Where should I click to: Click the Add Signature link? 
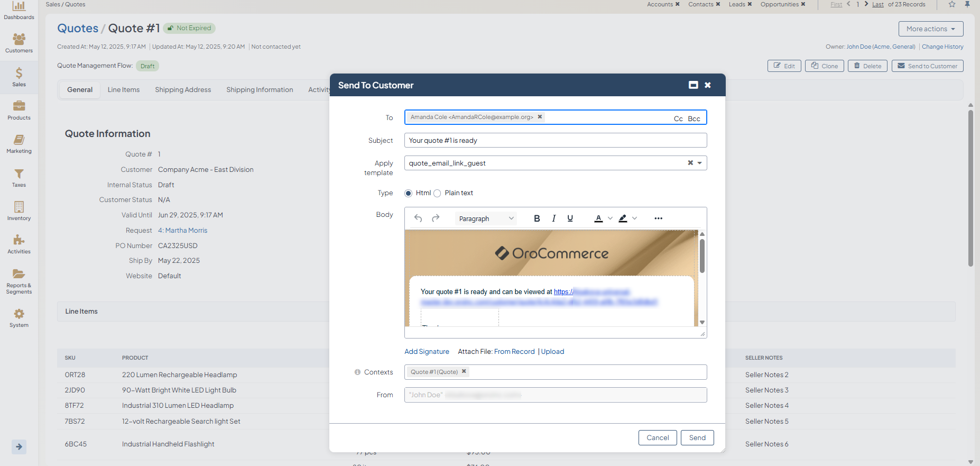427,352
